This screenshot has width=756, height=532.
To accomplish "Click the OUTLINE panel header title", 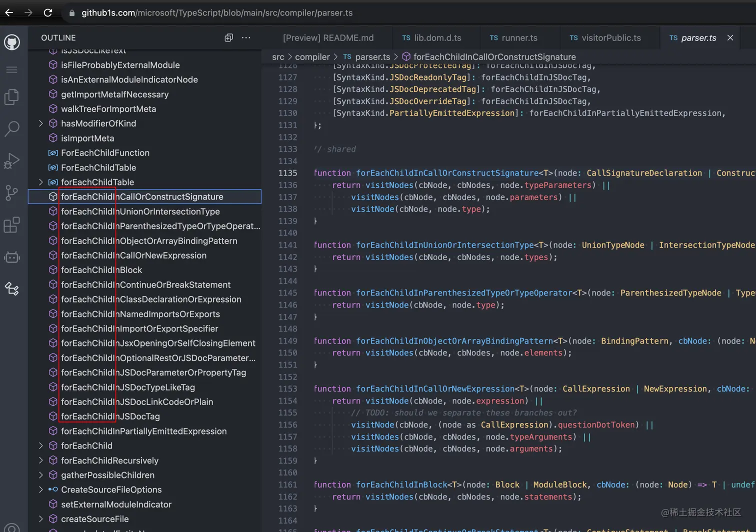I will pos(58,38).
